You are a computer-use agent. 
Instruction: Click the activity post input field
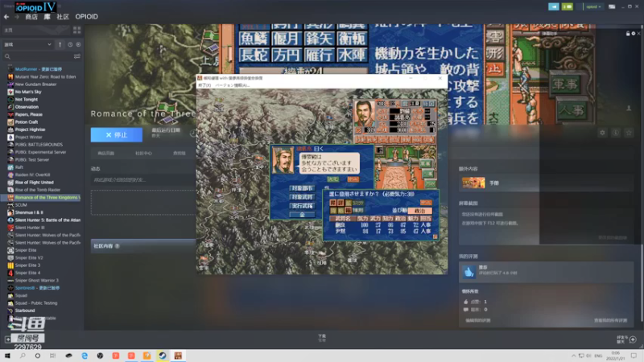143,179
